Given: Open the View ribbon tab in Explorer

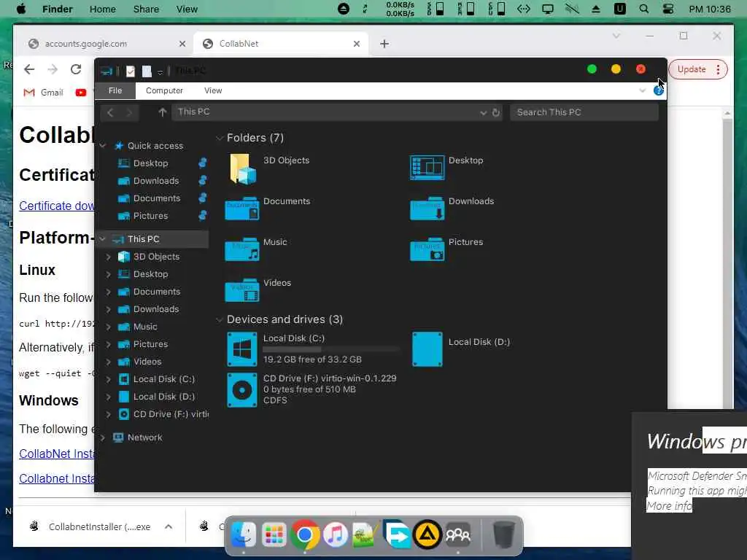Looking at the screenshot, I should [213, 90].
